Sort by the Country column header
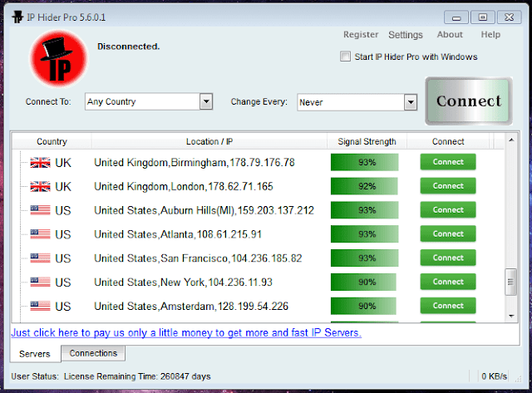 pos(52,141)
